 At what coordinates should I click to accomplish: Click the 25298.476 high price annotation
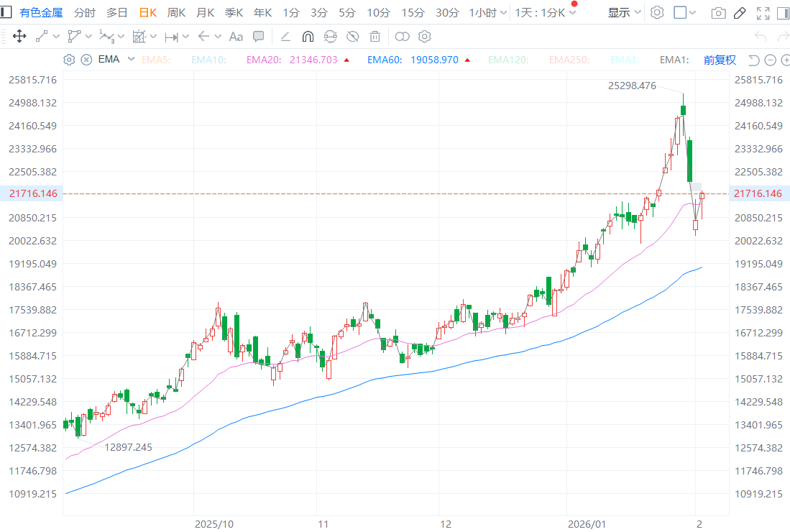point(632,86)
